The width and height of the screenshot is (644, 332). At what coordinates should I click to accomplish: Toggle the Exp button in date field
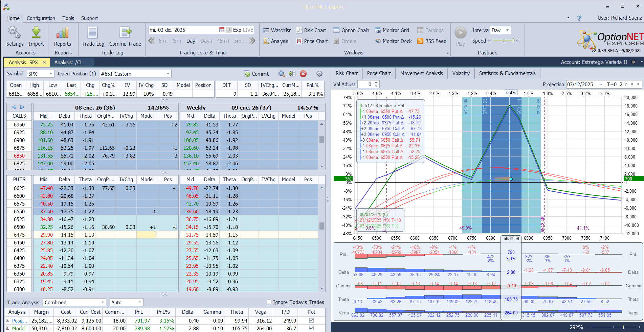click(237, 30)
